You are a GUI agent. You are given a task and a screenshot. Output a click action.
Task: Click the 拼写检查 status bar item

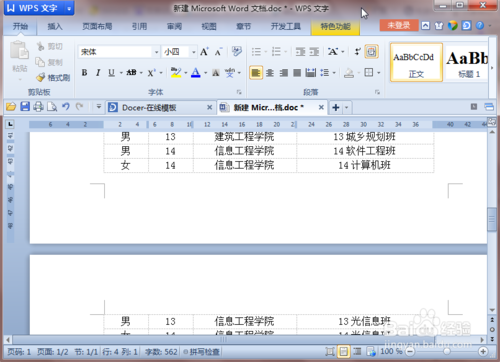[201, 352]
